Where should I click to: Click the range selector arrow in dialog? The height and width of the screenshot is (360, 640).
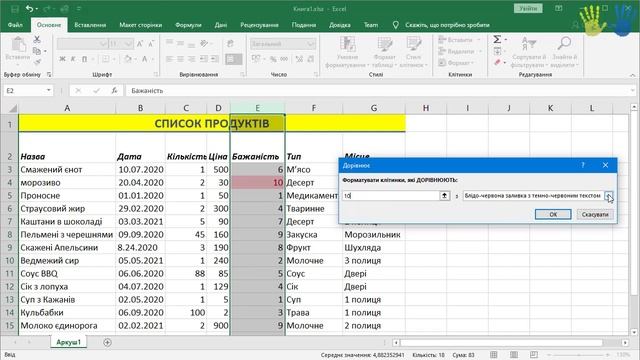pos(444,196)
